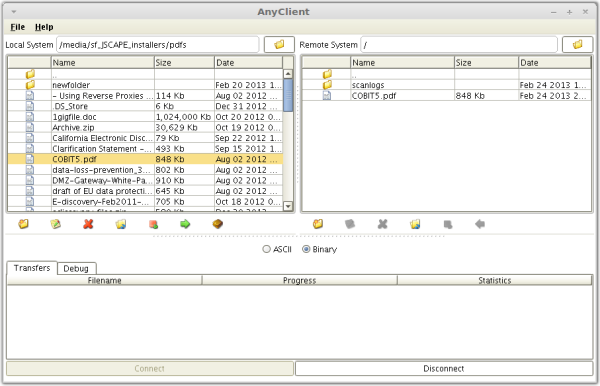
Task: Sort local files by Size column header
Action: point(184,62)
